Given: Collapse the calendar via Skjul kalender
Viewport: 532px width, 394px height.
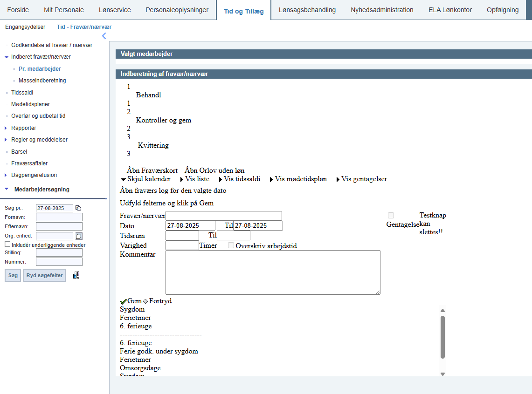Looking at the screenshot, I should tap(145, 179).
